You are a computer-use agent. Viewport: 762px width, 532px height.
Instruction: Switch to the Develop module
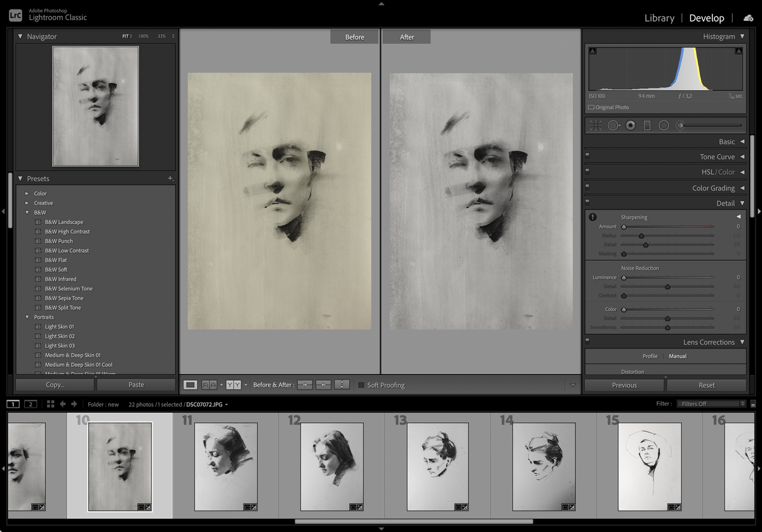[707, 18]
